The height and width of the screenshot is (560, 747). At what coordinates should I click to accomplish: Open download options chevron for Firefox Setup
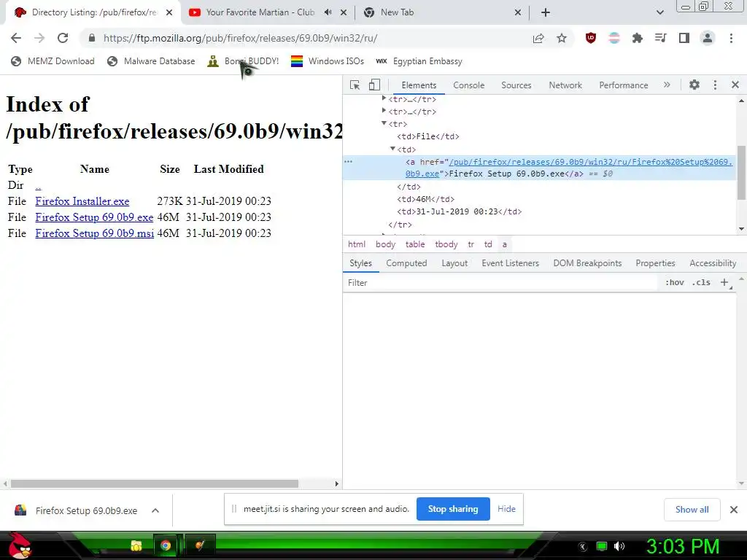pos(155,510)
